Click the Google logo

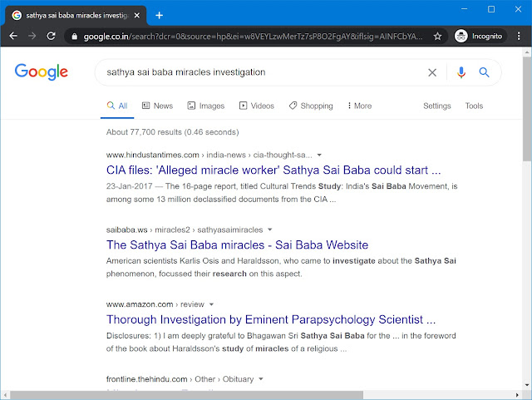point(41,72)
